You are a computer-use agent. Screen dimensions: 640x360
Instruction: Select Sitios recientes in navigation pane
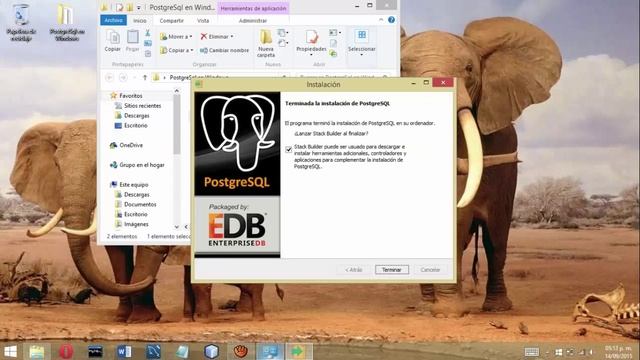tap(142, 106)
